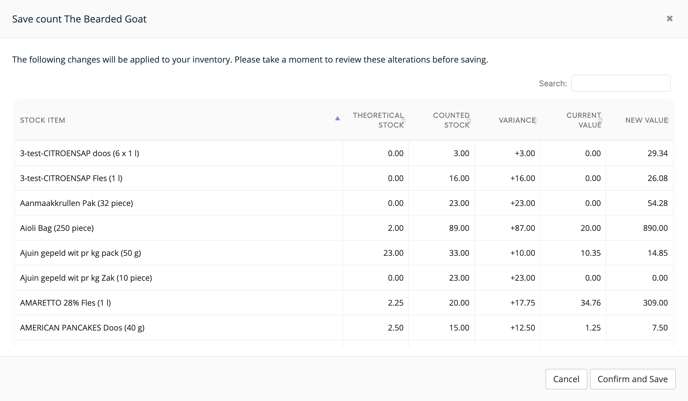
Task: Focus the Search input field
Action: [x=620, y=83]
